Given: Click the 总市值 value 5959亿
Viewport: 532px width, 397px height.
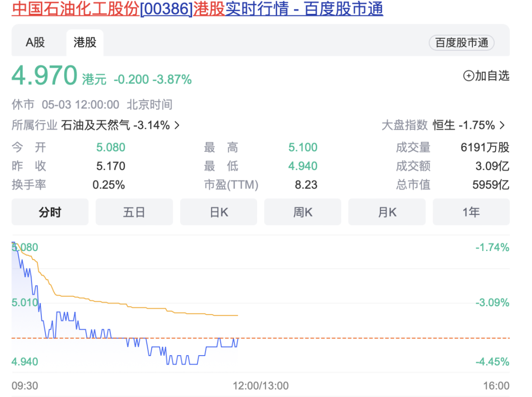Looking at the screenshot, I should pos(491,185).
